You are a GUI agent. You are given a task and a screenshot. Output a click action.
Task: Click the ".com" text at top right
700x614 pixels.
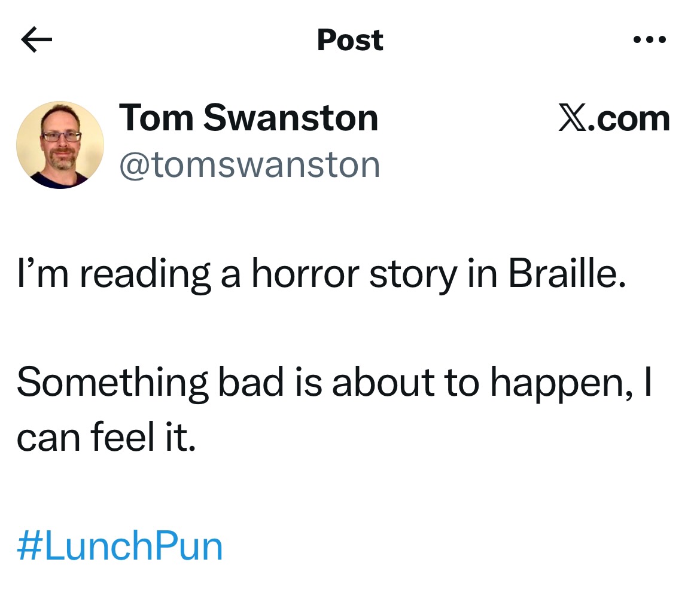(630, 119)
